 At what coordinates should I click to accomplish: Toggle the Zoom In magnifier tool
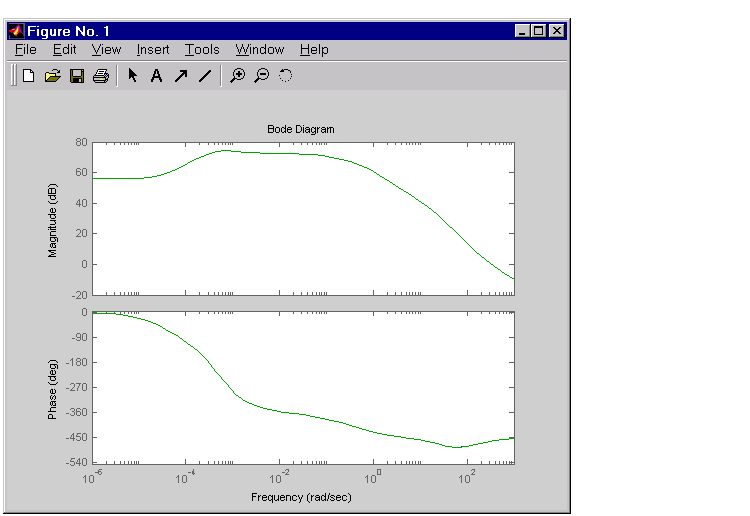[237, 75]
